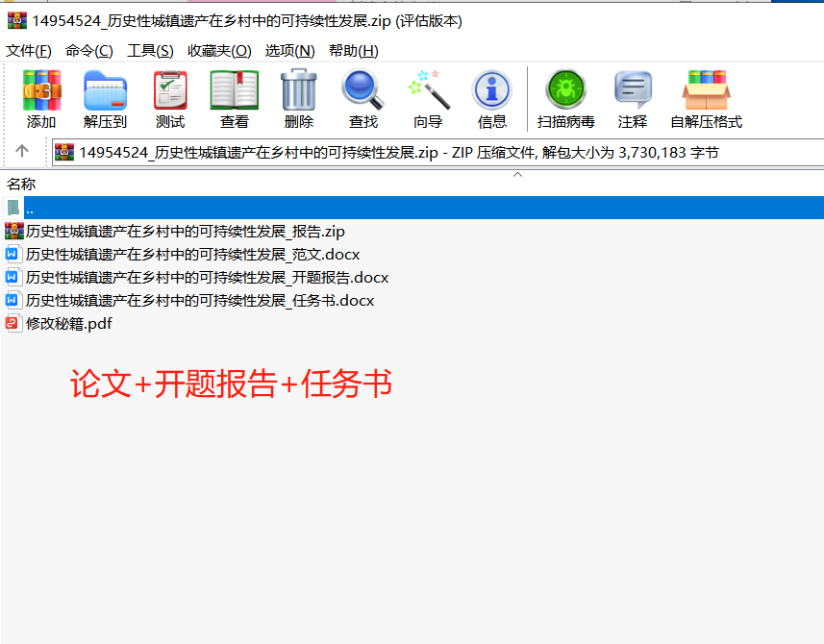This screenshot has height=644, width=824.
Task: Open the 查找 (Find) magnifier tool
Action: pos(362,90)
